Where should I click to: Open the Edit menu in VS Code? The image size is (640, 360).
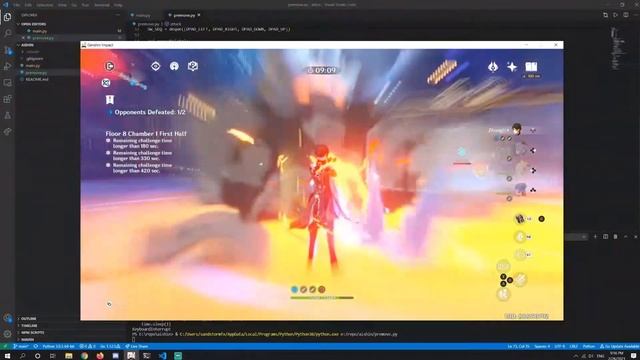28,5
